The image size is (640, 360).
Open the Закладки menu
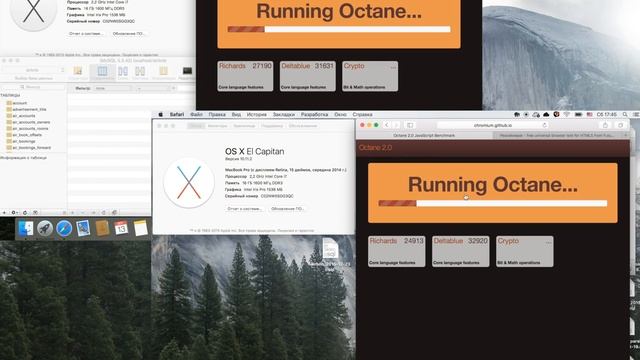pyautogui.click(x=284, y=115)
